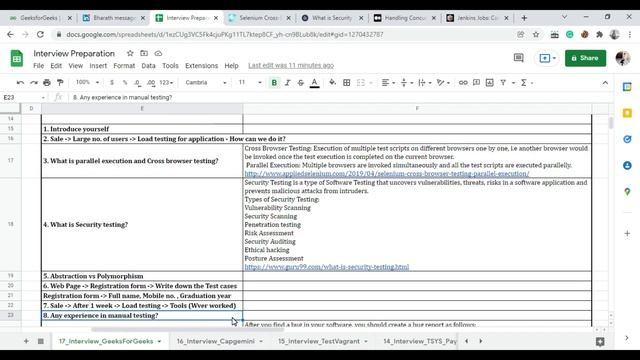Select the Paint format tool
640x360 pixels.
(x=60, y=83)
